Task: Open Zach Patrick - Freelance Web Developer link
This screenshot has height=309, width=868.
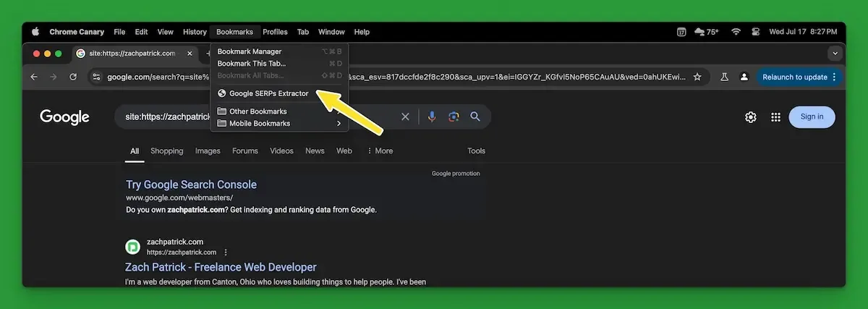Action: click(x=221, y=267)
